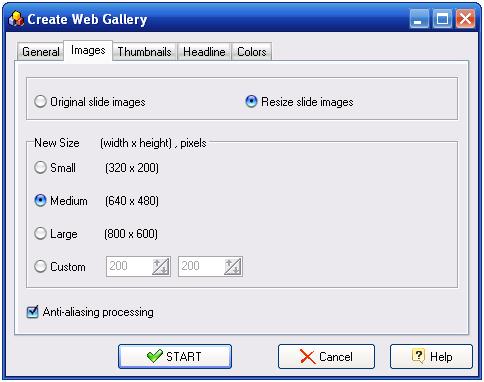Enable the Custom size option

pyautogui.click(x=60, y=267)
